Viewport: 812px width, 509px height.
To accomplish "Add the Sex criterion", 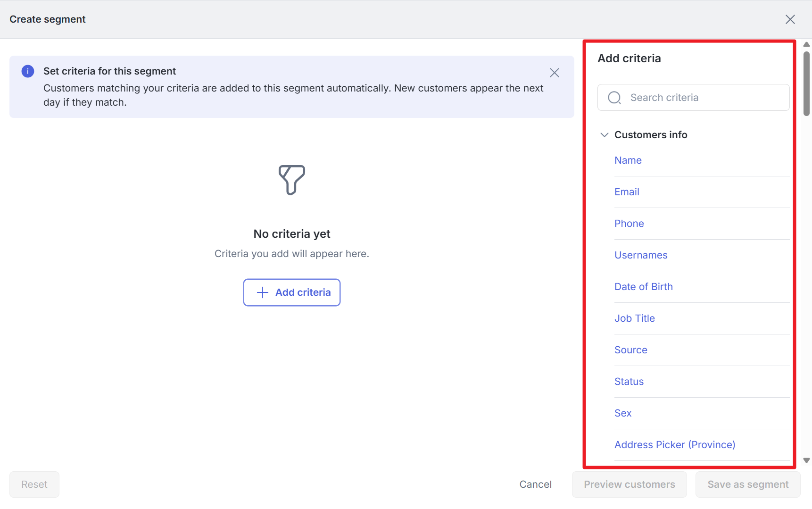I will (x=622, y=413).
